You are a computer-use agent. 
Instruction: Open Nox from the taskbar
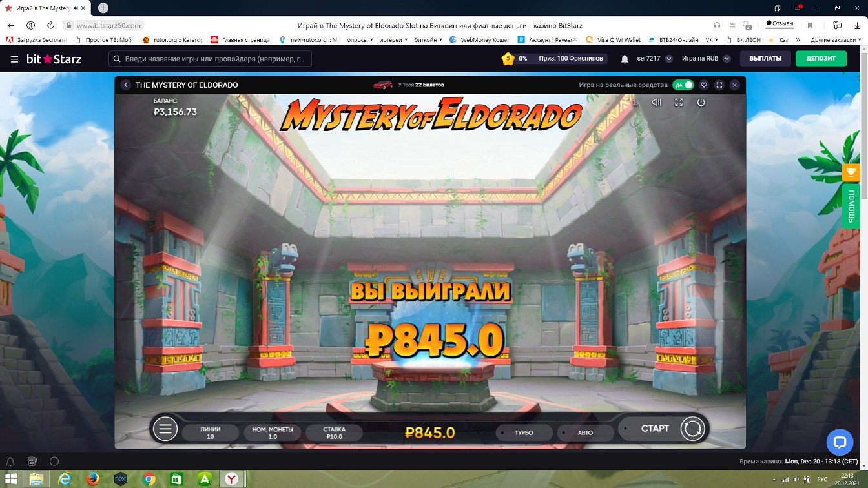coord(120,479)
